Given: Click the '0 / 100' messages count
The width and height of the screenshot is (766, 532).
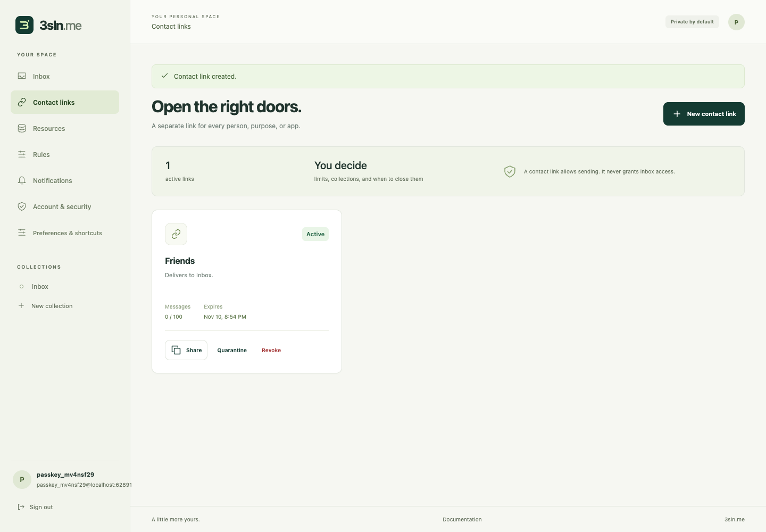Looking at the screenshot, I should point(173,317).
